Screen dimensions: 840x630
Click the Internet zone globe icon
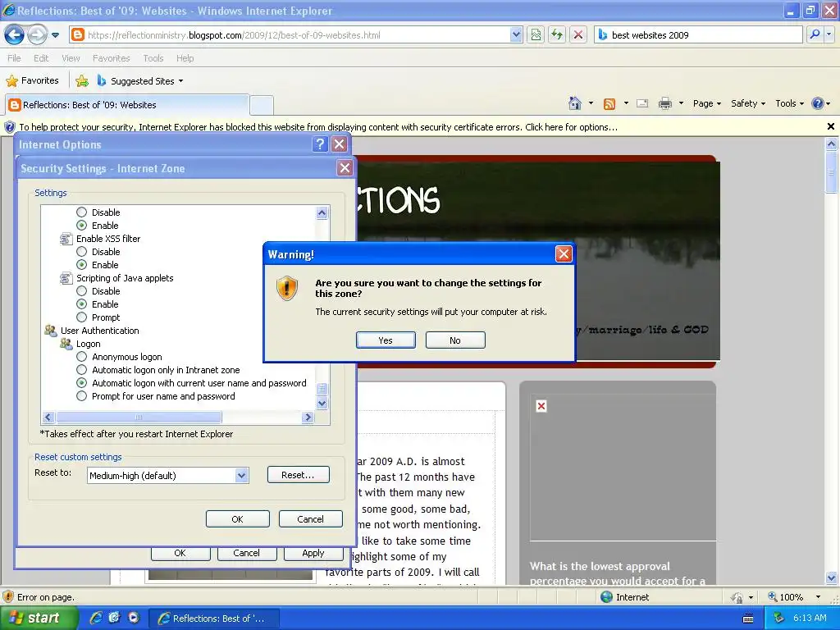click(606, 597)
